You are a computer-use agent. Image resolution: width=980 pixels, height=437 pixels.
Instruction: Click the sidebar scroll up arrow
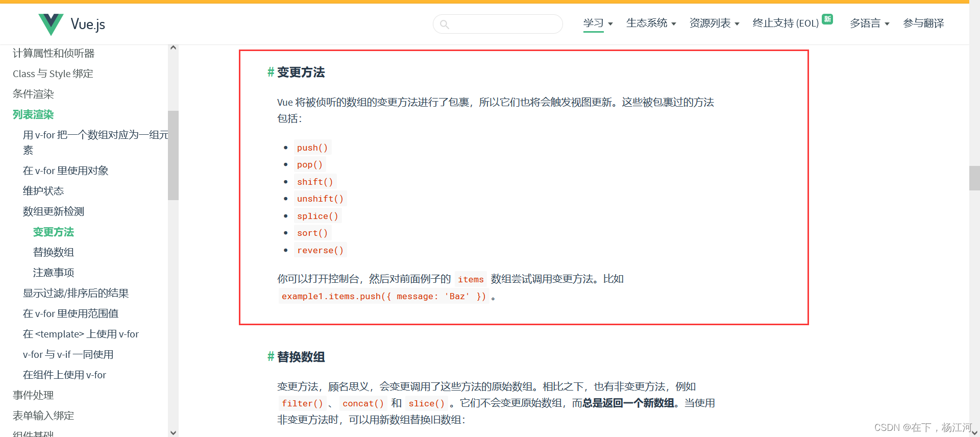tap(173, 47)
